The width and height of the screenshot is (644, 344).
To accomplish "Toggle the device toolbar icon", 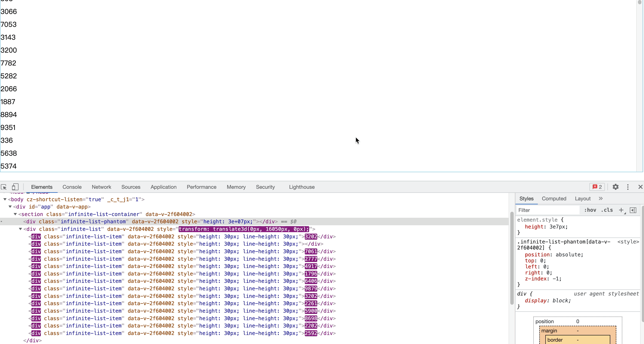I will (15, 187).
